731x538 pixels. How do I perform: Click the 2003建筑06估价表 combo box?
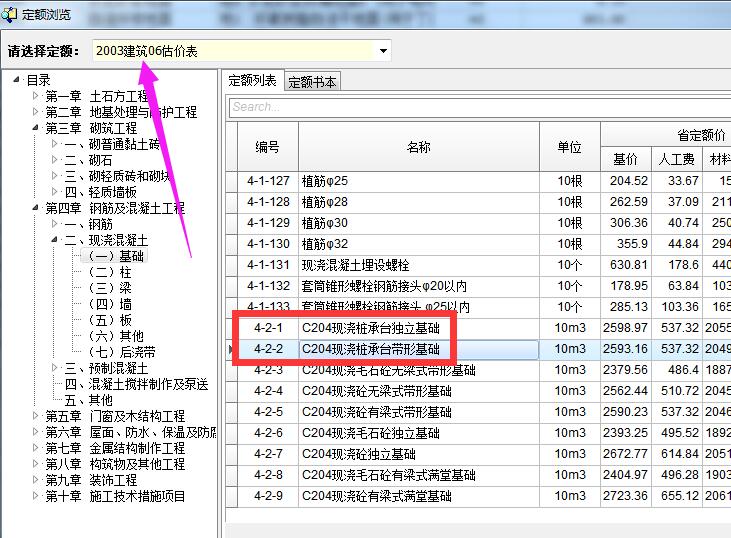tap(241, 51)
